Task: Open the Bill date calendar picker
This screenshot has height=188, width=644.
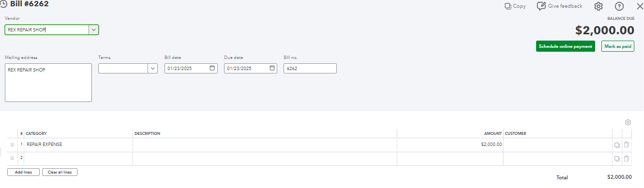Action: pos(212,68)
